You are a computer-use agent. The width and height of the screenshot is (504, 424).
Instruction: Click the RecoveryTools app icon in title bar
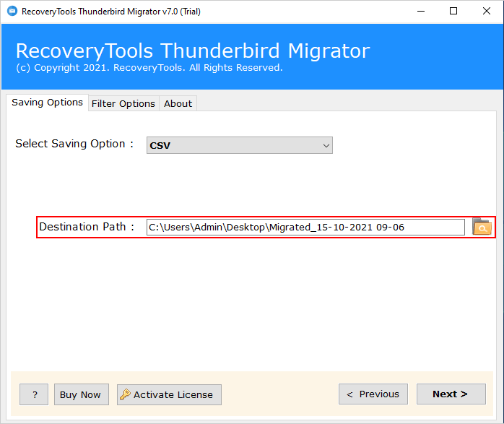click(x=12, y=12)
